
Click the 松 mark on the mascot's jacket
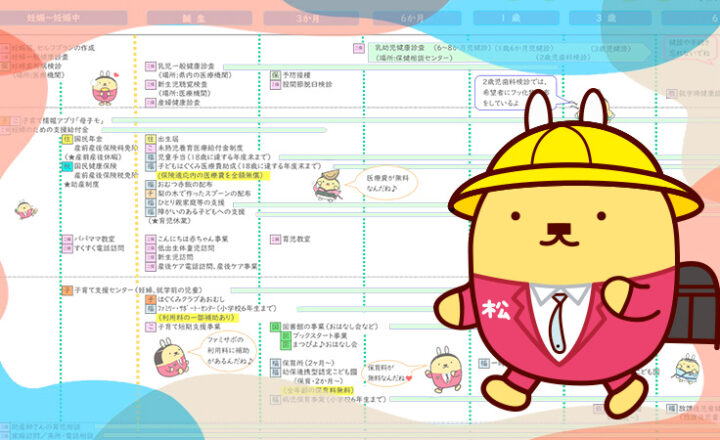click(x=496, y=310)
